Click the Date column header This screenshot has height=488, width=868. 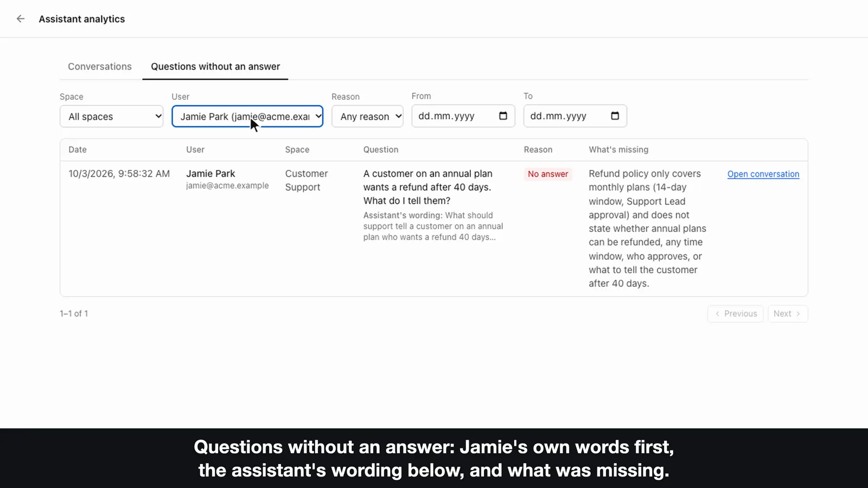pos(78,150)
